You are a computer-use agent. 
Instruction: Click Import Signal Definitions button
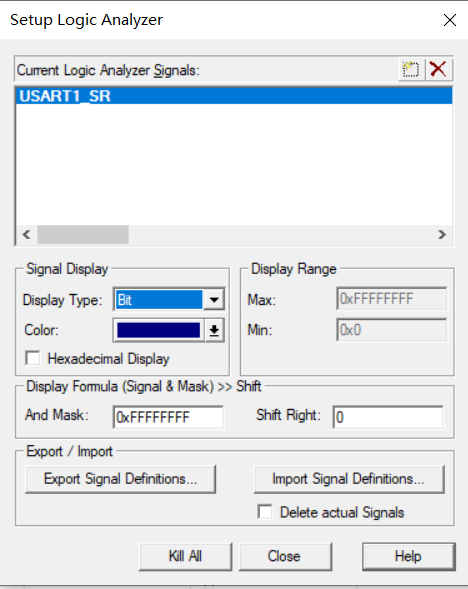349,479
